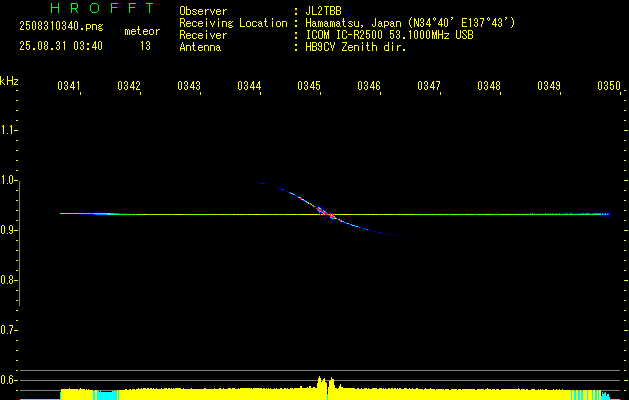Click the 0.7 kHz axis label
The image size is (629, 400).
(x=8, y=330)
